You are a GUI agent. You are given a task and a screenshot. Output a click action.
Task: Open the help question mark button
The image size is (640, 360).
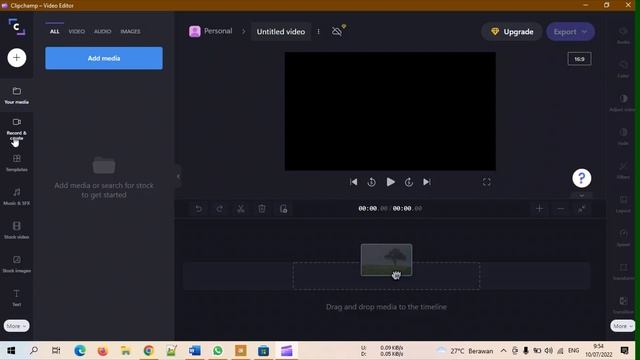[x=582, y=178]
